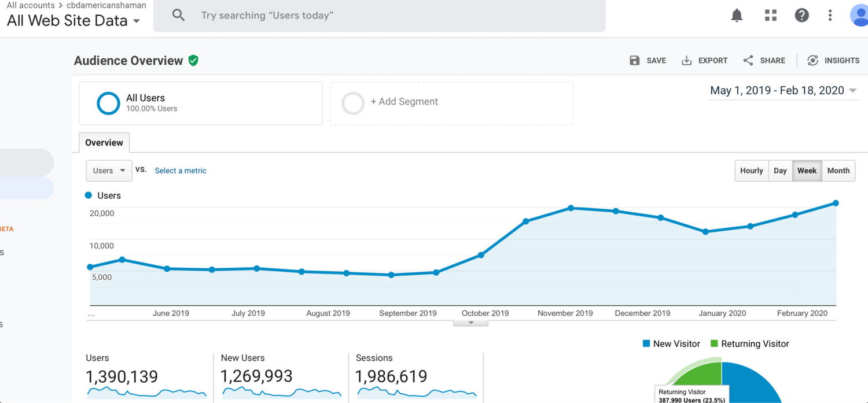The image size is (868, 403).
Task: Set the chart granularity to Hourly
Action: [x=752, y=171]
